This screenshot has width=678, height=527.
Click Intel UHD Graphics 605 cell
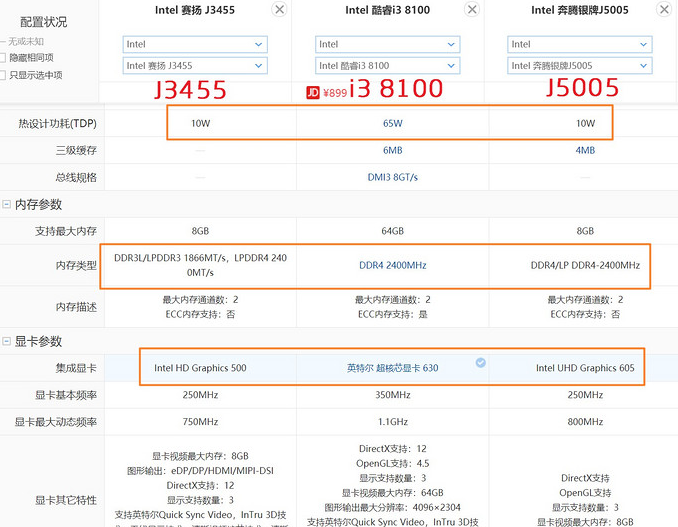coord(585,368)
